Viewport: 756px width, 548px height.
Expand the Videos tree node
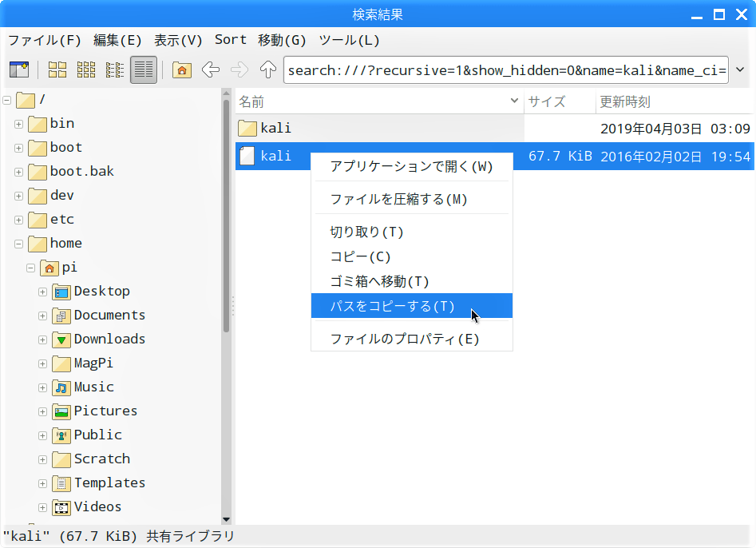pos(42,507)
